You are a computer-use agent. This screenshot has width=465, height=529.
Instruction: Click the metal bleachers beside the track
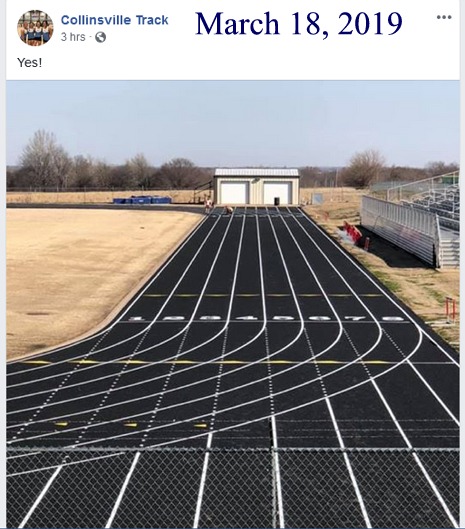click(x=412, y=219)
